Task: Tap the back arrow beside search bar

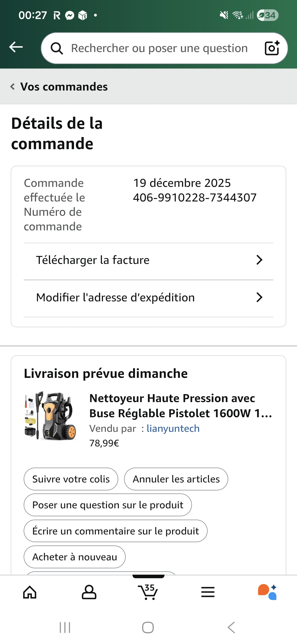Action: [16, 47]
